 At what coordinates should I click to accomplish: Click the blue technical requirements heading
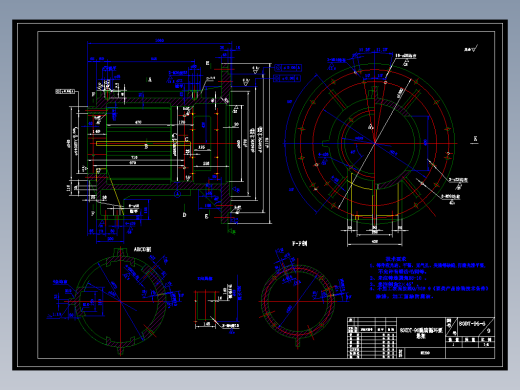tap(396, 259)
